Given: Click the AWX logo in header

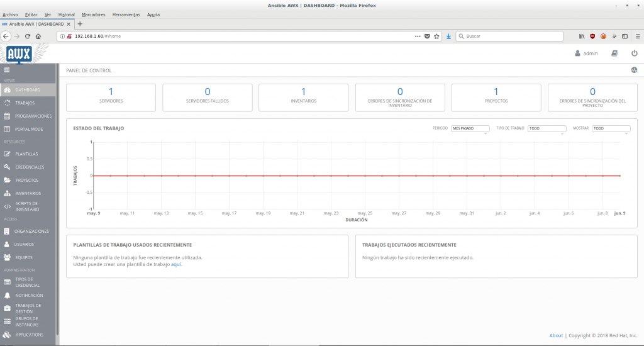Looking at the screenshot, I should pyautogui.click(x=19, y=55).
